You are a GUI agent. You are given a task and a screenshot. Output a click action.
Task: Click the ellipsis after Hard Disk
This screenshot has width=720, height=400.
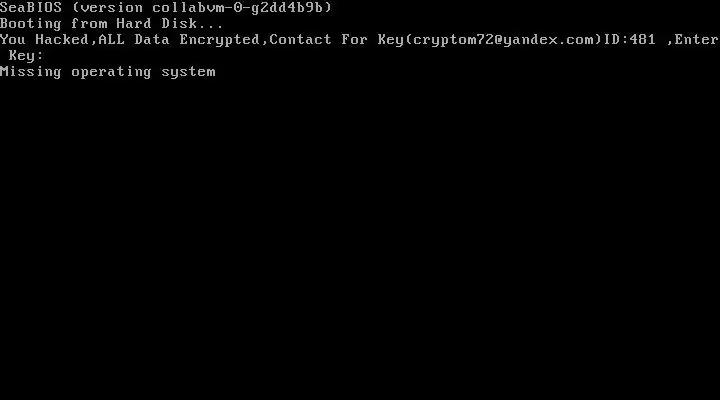pyautogui.click(x=210, y=23)
